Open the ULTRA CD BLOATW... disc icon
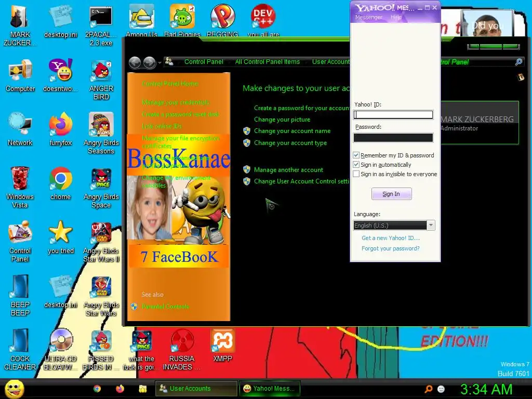Viewport: 532px width, 399px height. [x=61, y=350]
